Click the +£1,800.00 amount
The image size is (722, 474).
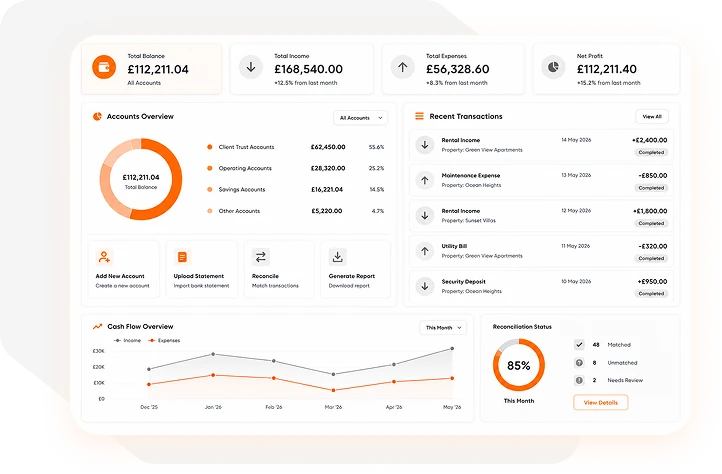(650, 211)
